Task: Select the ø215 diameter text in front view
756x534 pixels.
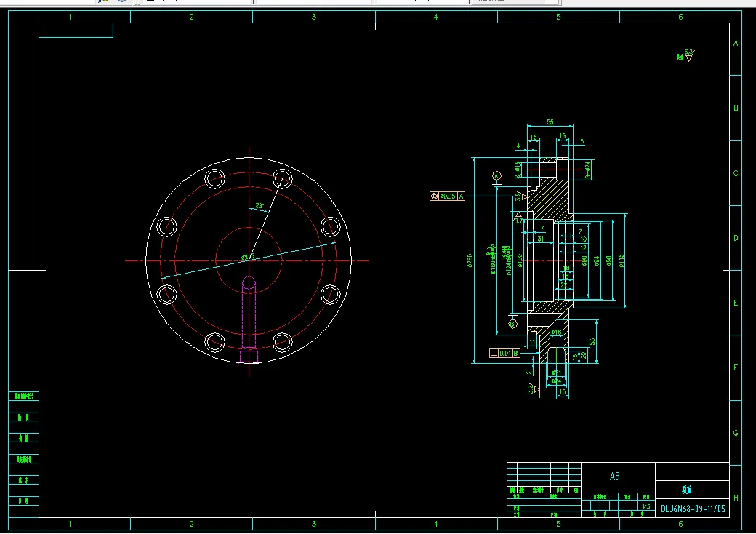Action: pyautogui.click(x=248, y=257)
